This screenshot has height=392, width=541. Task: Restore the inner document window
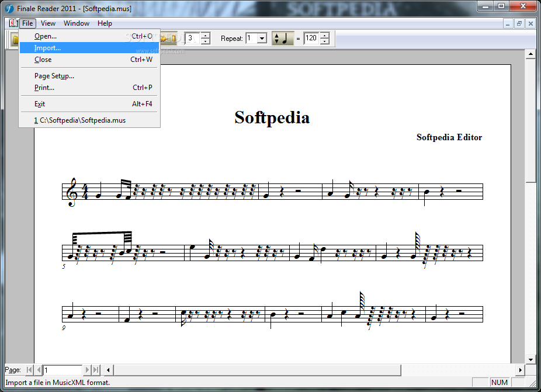point(519,23)
